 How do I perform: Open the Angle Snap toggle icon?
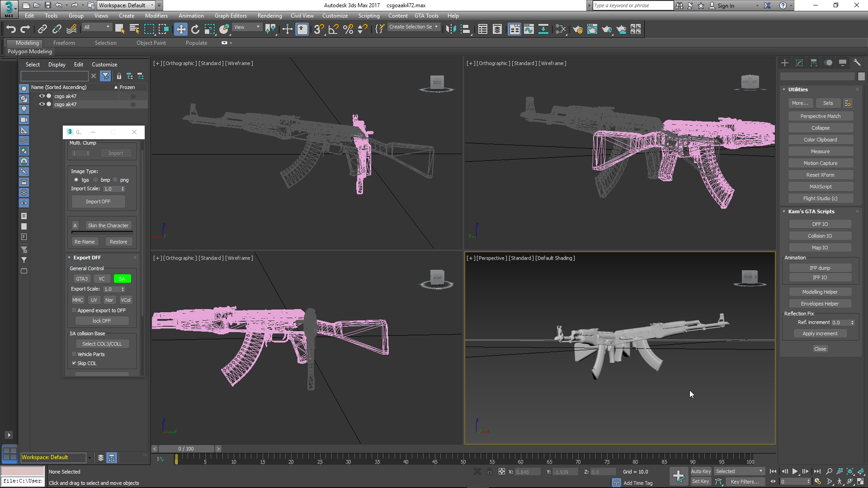point(332,29)
